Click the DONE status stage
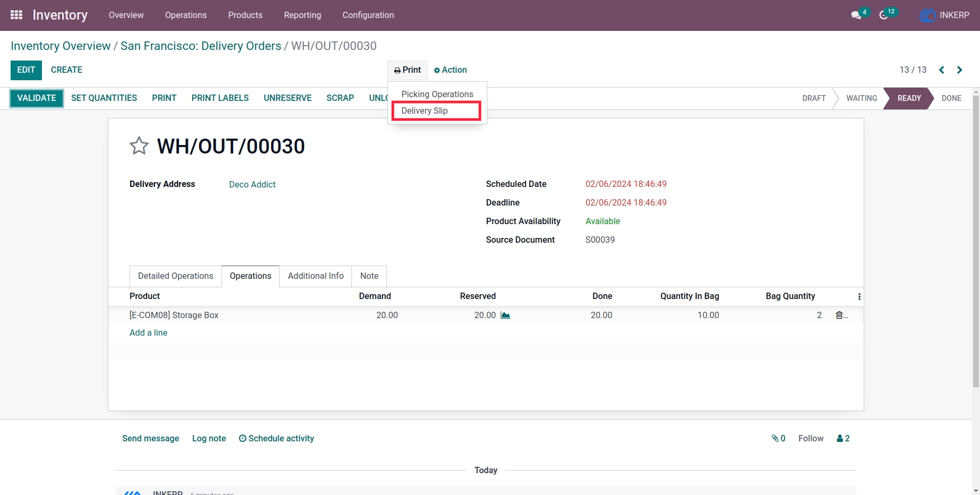Screen dimensions: 980x495 click(x=951, y=98)
